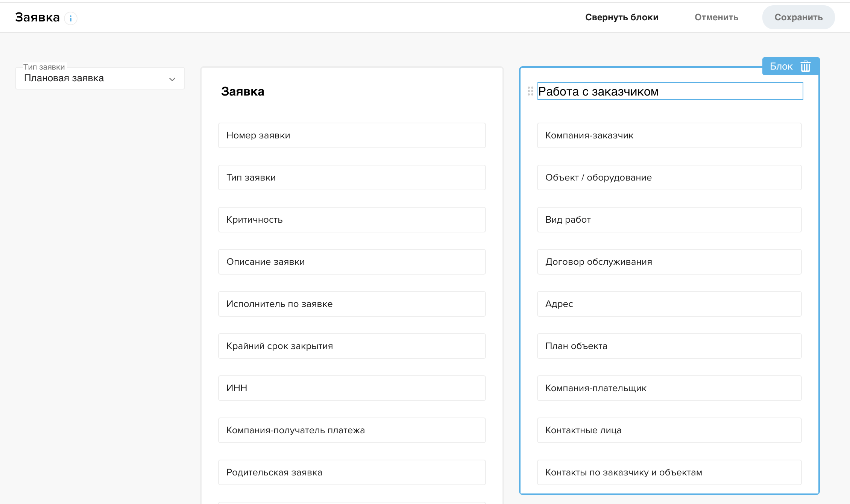Edit the Работа с заказчиком title field

coord(670,91)
